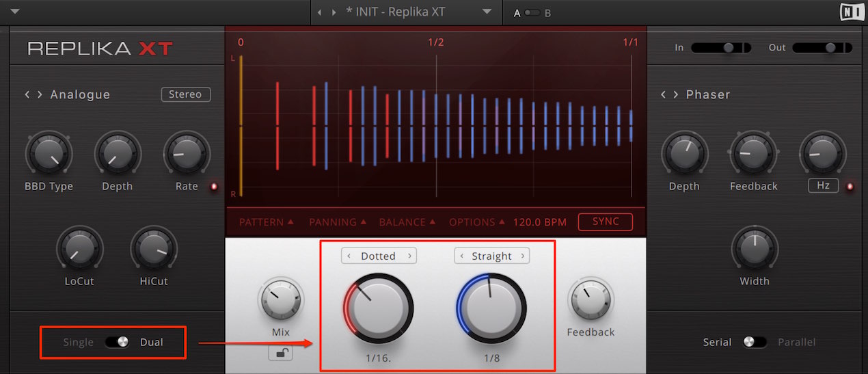Click the red Dotted delay time knob
Viewport: 868px width, 374px height.
coord(378,308)
